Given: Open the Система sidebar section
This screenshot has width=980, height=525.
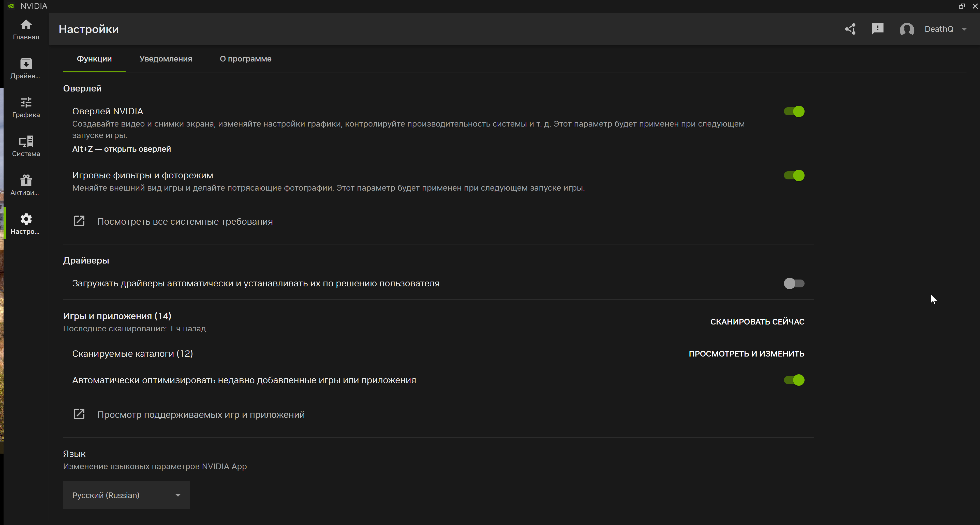Looking at the screenshot, I should [x=26, y=146].
